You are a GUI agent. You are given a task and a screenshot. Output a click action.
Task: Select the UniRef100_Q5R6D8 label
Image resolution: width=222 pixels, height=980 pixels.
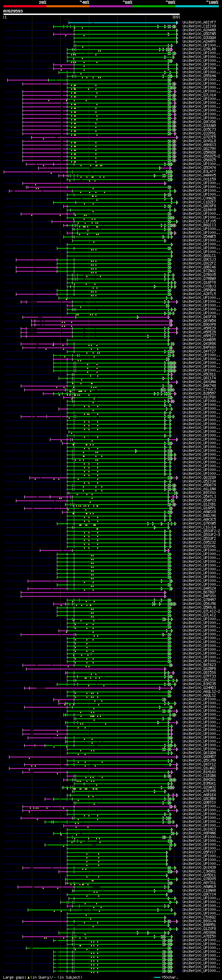[x=199, y=153]
